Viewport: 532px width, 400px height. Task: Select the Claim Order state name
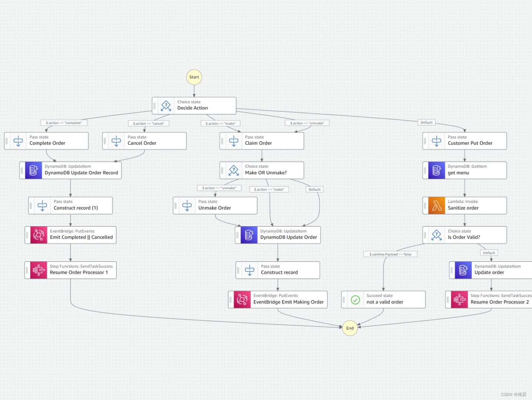tap(258, 143)
